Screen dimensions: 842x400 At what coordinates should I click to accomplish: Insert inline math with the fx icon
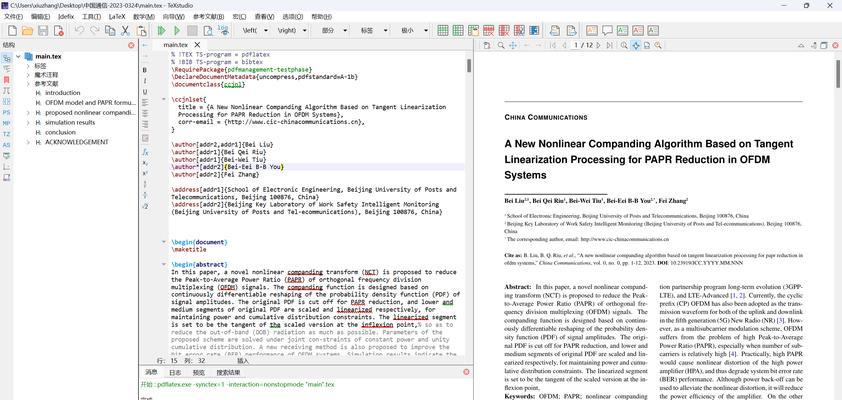145,152
